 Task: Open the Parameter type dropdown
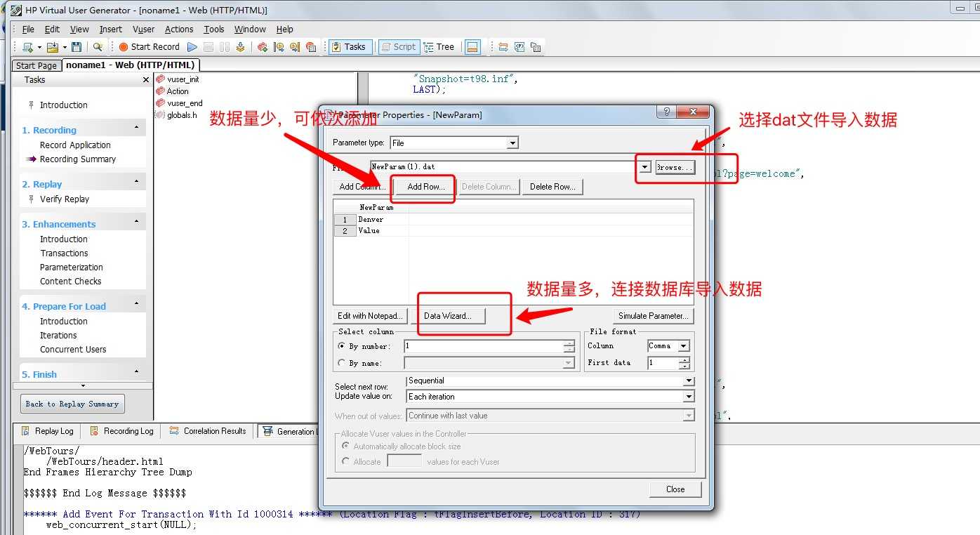[x=512, y=143]
